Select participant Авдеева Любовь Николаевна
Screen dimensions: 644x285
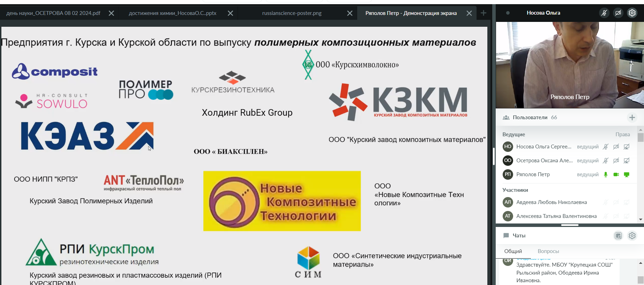[x=551, y=202]
